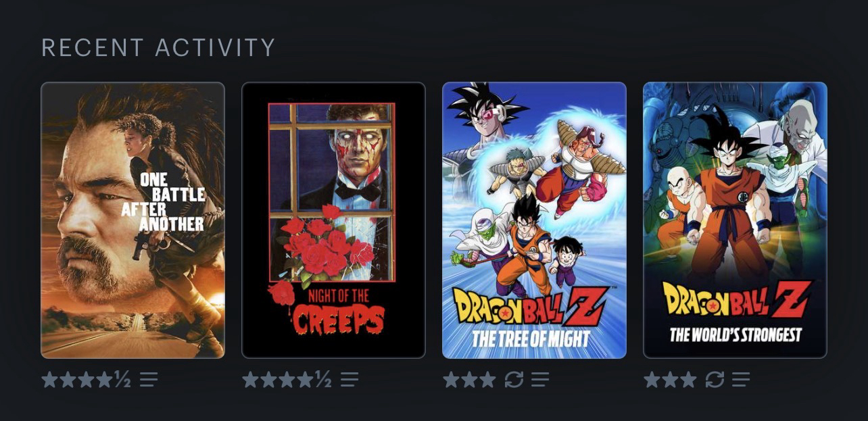Click The Tree of Might subtitle on the poster
868x421 pixels.
(531, 338)
